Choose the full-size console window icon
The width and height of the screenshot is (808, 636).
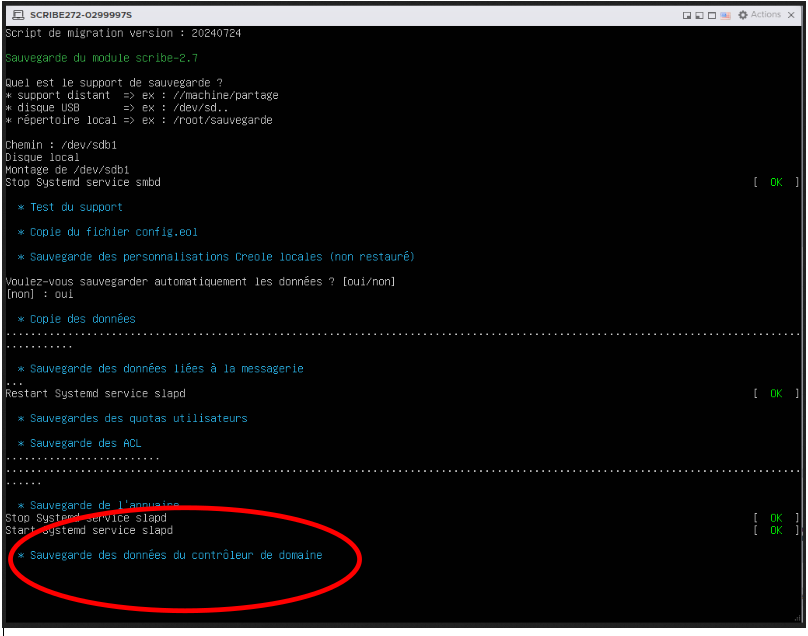tap(713, 15)
